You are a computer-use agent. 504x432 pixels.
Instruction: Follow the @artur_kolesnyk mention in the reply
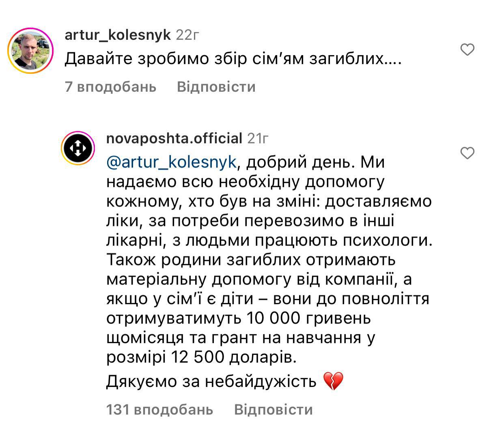click(x=171, y=162)
